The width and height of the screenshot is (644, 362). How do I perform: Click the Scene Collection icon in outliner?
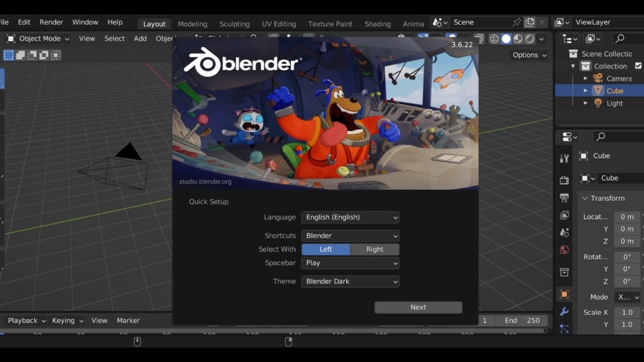click(573, 54)
